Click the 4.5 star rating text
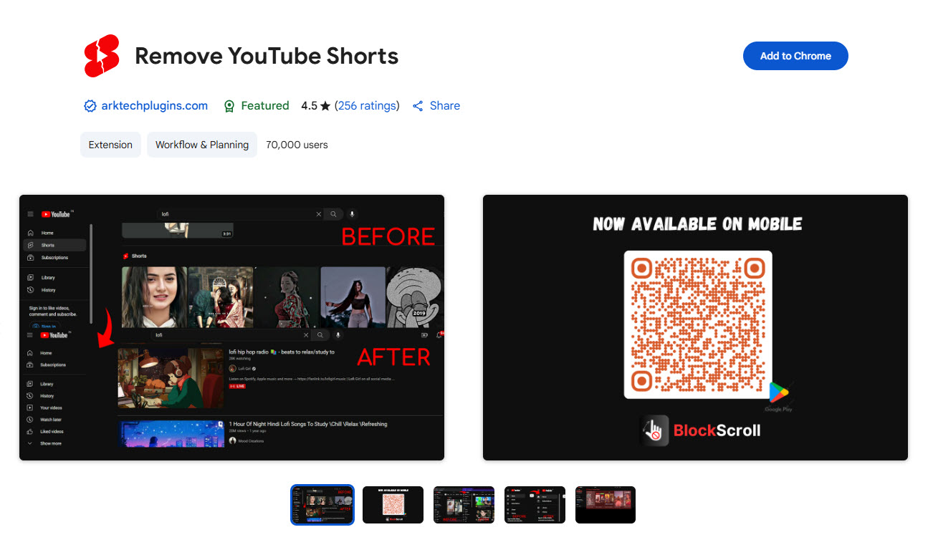Viewport: 928px width, 560px height. 316,106
